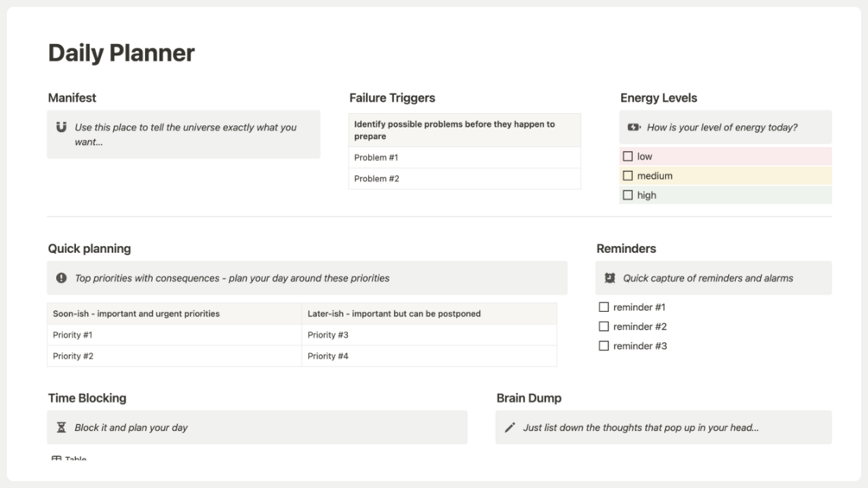Screen dimensions: 868x488
Task: Click the Problem #1 table cell
Action: [x=465, y=158]
